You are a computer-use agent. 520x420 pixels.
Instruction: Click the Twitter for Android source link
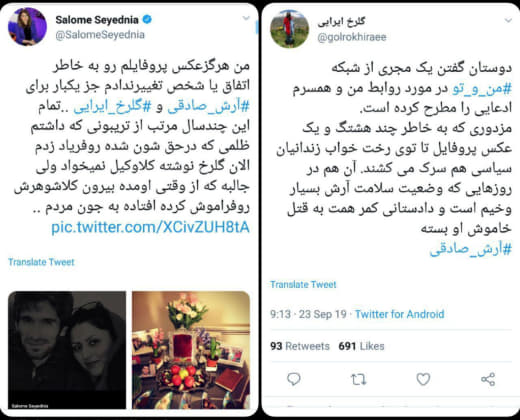pyautogui.click(x=399, y=314)
